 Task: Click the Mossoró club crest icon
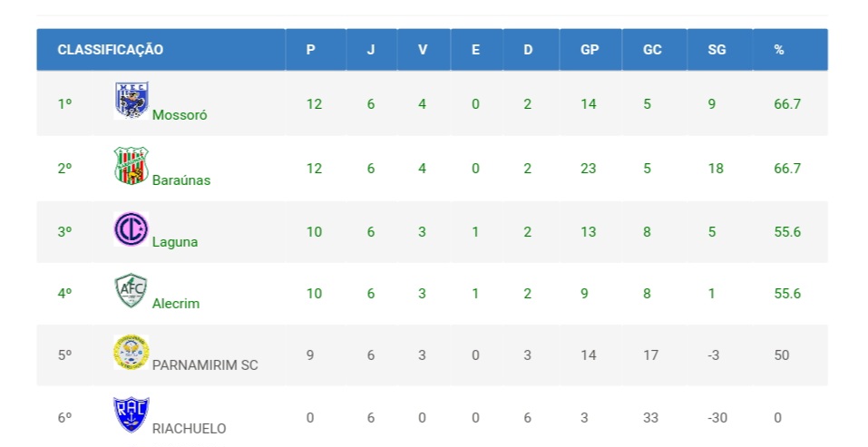point(132,101)
